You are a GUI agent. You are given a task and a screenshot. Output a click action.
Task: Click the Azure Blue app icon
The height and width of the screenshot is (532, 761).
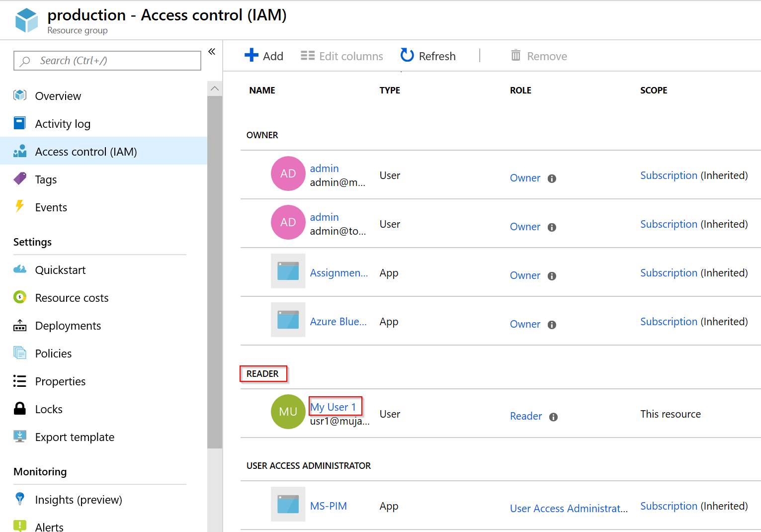point(288,320)
